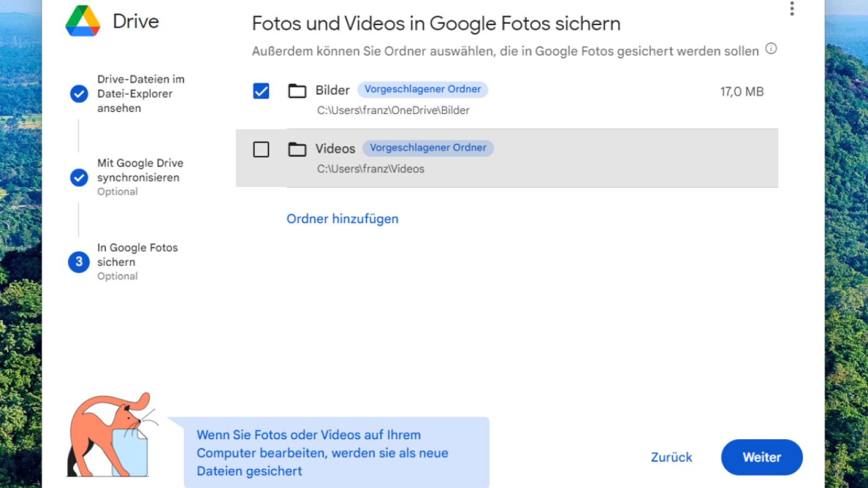Go to 'Mit Google Drive synchronisieren' step

tap(139, 170)
